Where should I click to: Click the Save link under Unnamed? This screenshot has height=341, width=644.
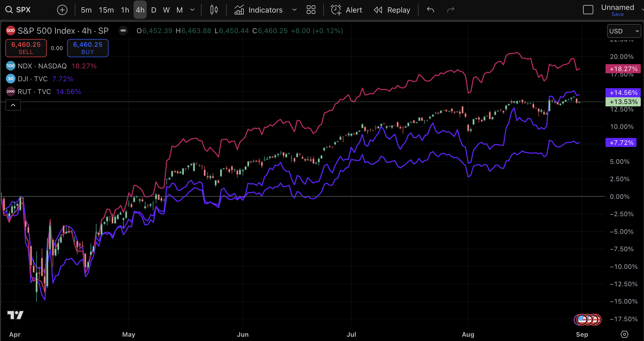pos(618,14)
